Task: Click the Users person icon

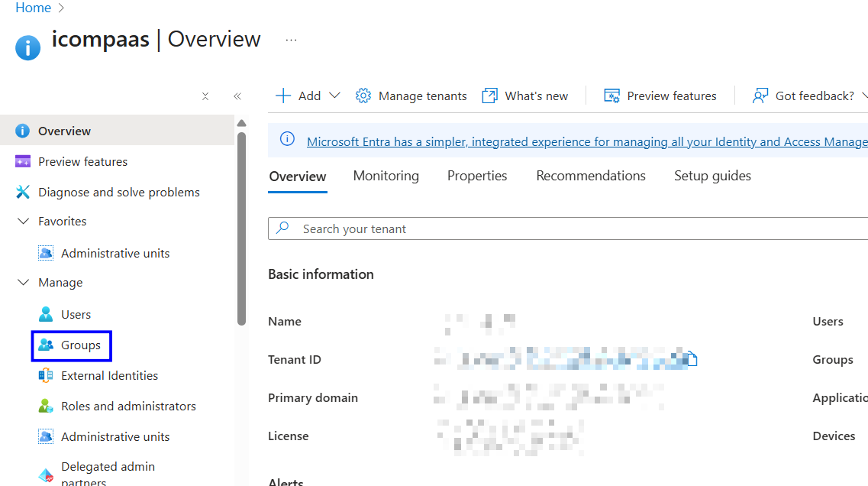Action: pos(45,314)
